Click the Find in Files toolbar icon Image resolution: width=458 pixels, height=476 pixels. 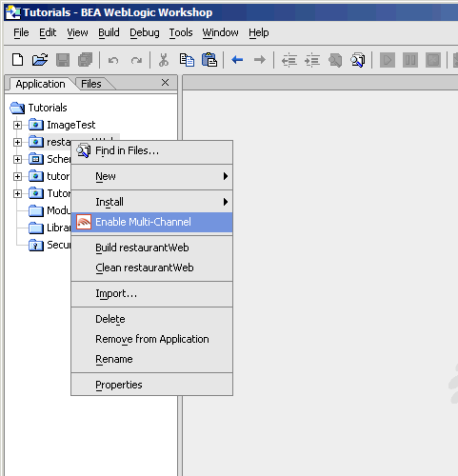point(358,60)
